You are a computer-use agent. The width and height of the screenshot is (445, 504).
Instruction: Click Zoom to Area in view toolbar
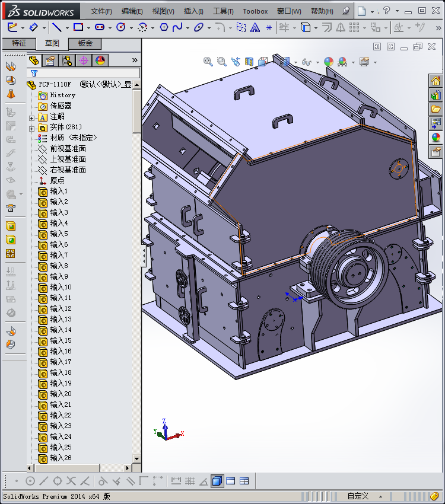(x=221, y=62)
